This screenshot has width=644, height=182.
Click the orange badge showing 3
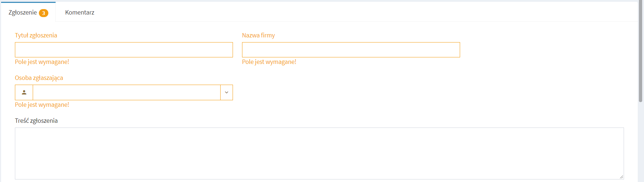pyautogui.click(x=44, y=13)
